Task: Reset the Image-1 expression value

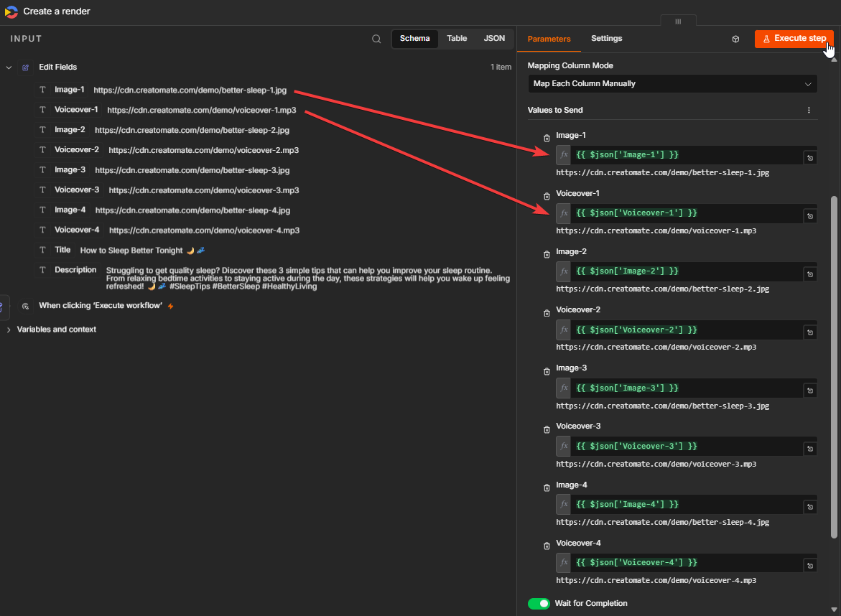Action: (x=810, y=158)
